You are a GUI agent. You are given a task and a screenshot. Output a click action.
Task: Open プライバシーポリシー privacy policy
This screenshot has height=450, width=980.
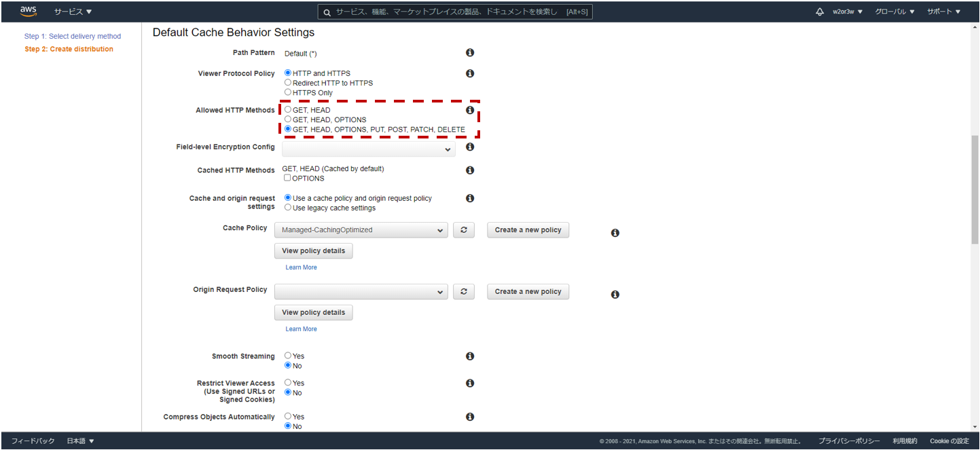click(x=849, y=441)
